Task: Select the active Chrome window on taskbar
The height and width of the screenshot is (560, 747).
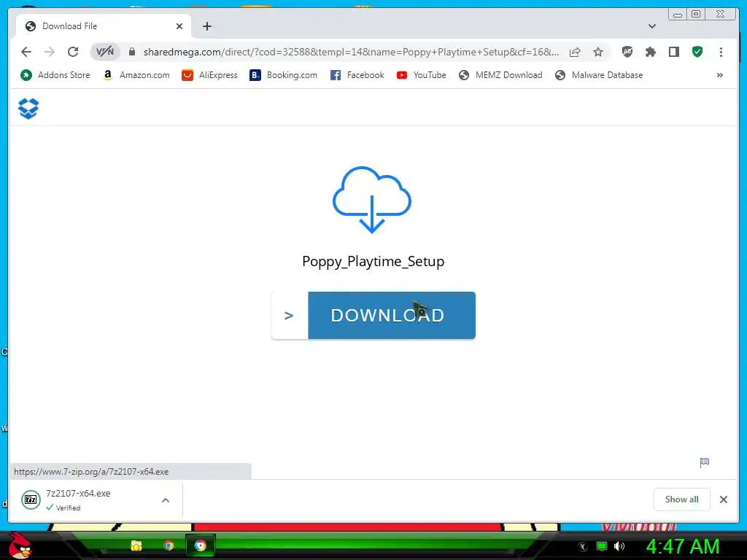Action: pyautogui.click(x=201, y=545)
